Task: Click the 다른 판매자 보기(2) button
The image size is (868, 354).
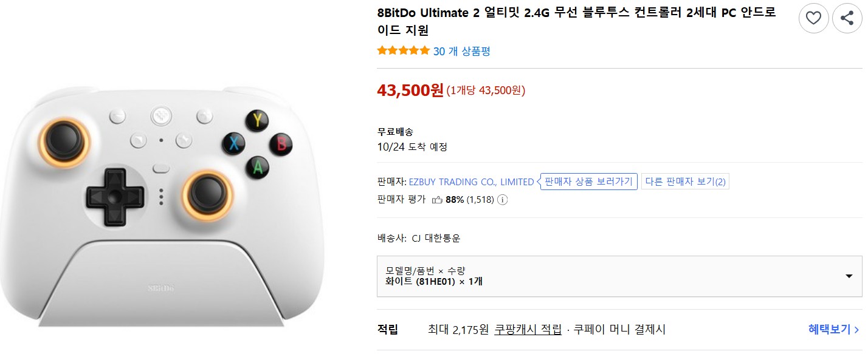Action: tap(685, 182)
